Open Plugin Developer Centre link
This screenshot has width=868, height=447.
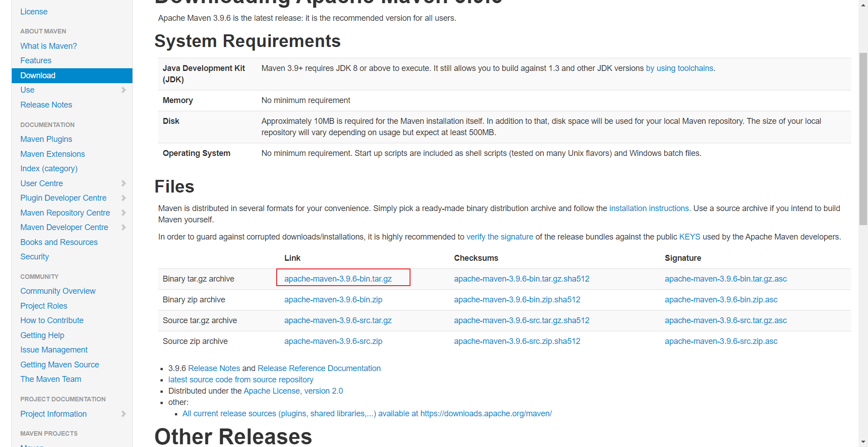[x=63, y=198]
